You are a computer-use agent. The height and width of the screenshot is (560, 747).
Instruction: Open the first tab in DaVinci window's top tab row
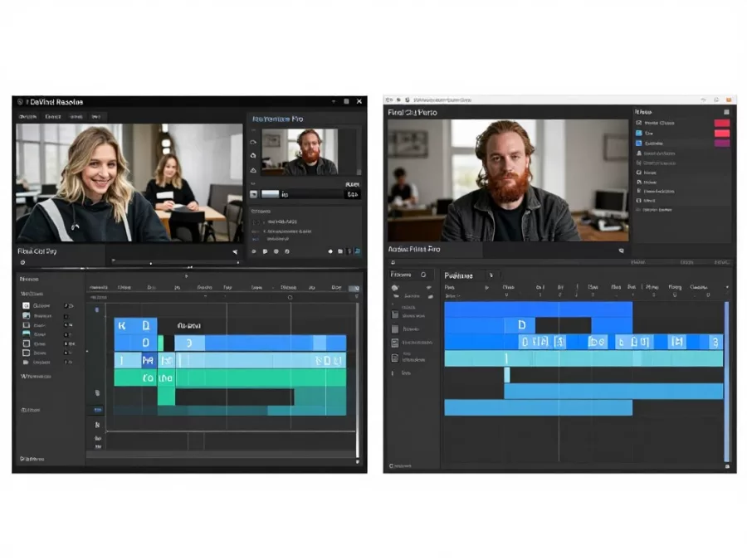27,117
